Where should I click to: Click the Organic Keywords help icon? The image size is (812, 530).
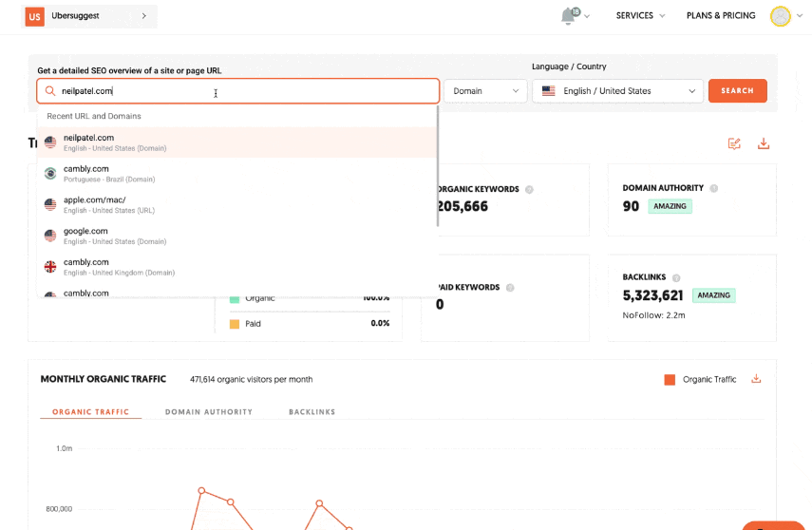point(529,189)
